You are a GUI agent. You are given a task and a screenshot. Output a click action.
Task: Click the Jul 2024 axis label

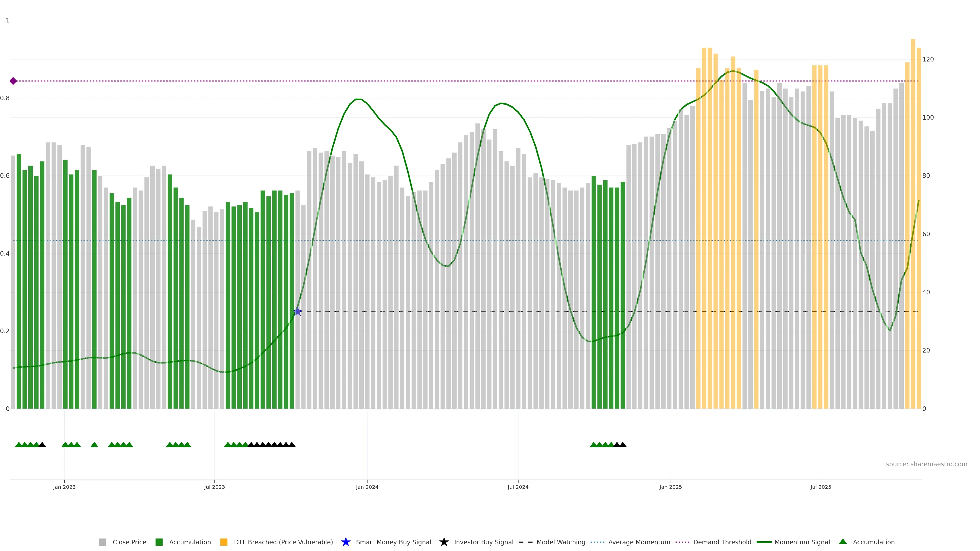coord(518,487)
